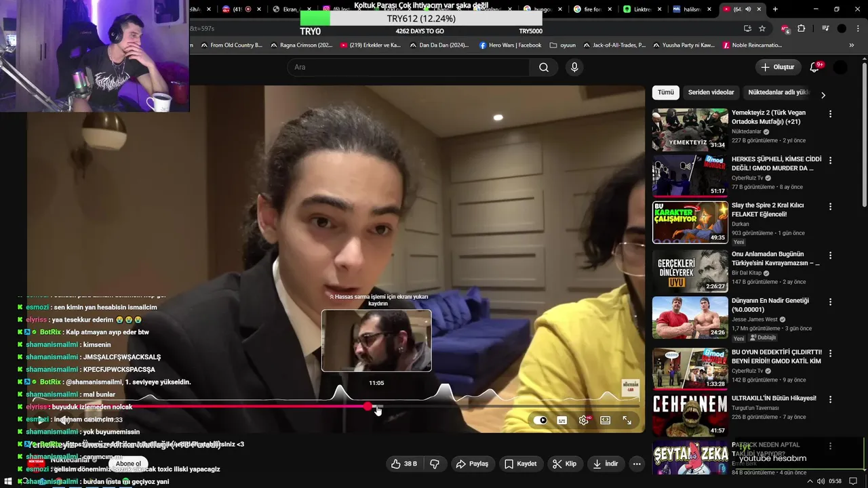Open the oyuun bookmarks folder
Screen dimensions: 868x488
click(x=563, y=45)
